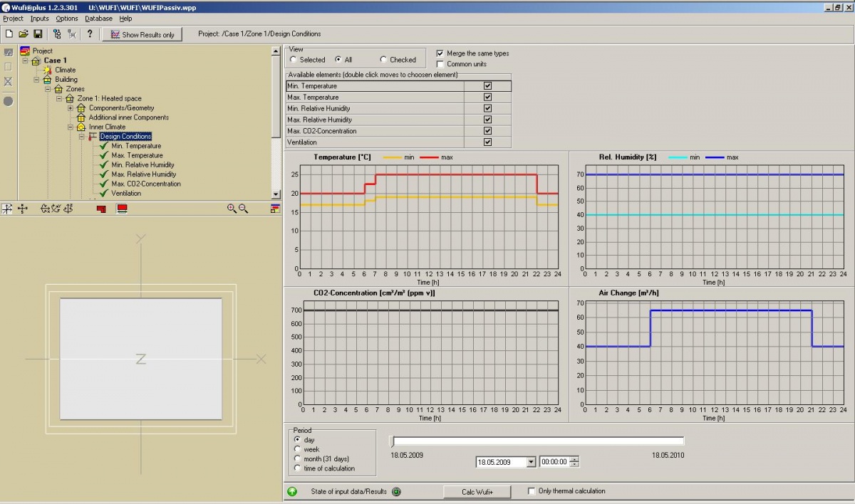The image size is (855, 504).
Task: Click the Calc Wufi+ button
Action: [x=477, y=492]
